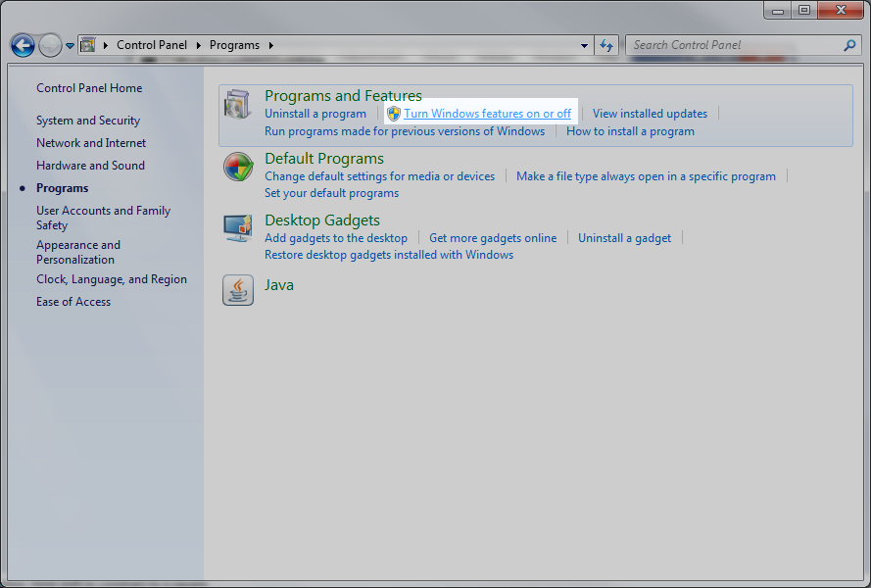Refresh the Control Panel view
This screenshot has height=588, width=871.
[x=606, y=46]
